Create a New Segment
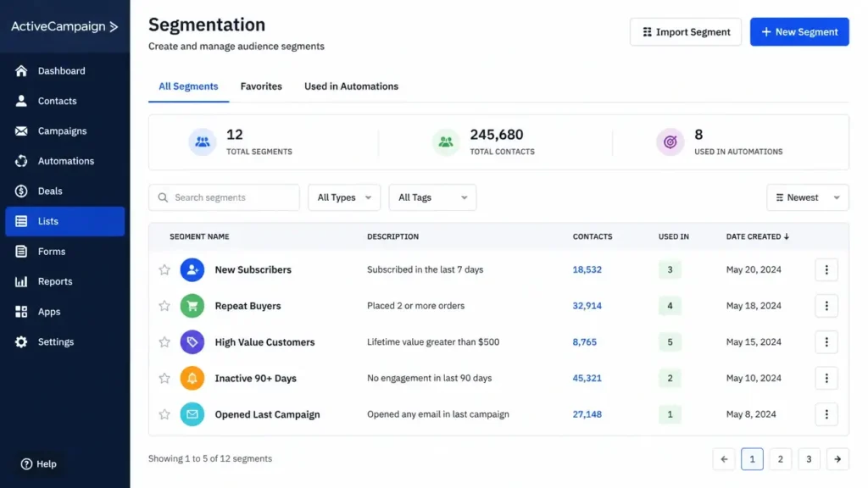Image resolution: width=868 pixels, height=488 pixels. [x=799, y=32]
